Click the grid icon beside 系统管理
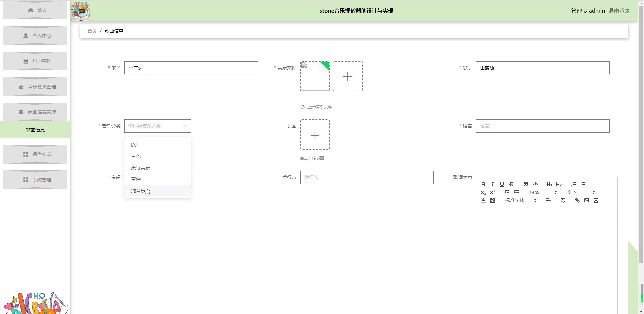 [26, 180]
